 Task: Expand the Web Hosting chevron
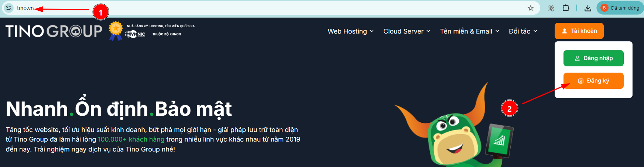[372, 31]
